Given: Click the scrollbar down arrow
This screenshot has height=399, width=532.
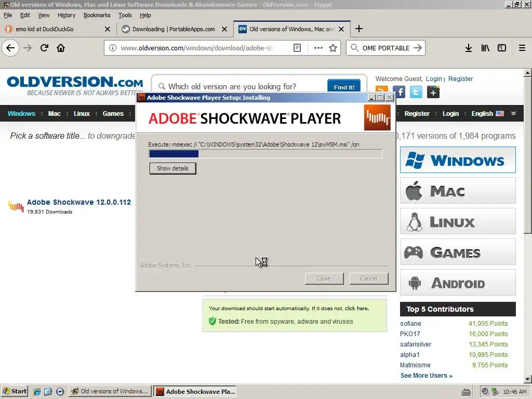Looking at the screenshot, I should point(527,379).
